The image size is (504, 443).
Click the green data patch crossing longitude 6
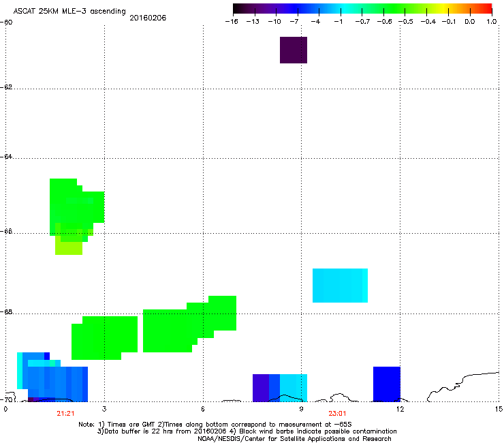click(189, 324)
